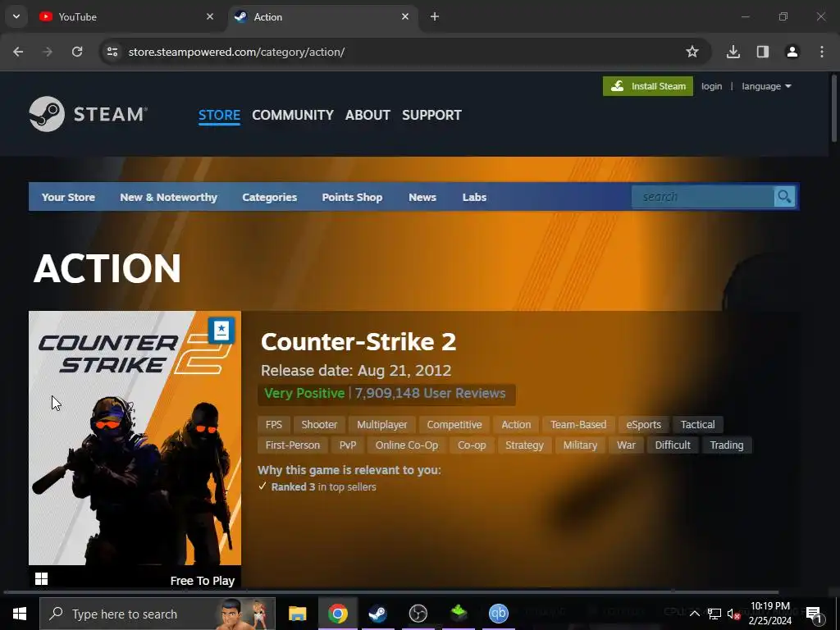This screenshot has width=840, height=630.
Task: Open the clock and date in taskbar
Action: (769, 614)
